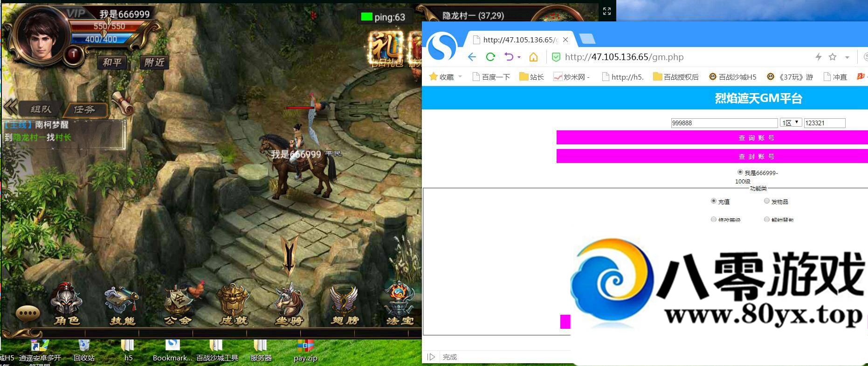Open the 翅膀 wings icon
Viewport: 868px width, 366px height.
(345, 305)
